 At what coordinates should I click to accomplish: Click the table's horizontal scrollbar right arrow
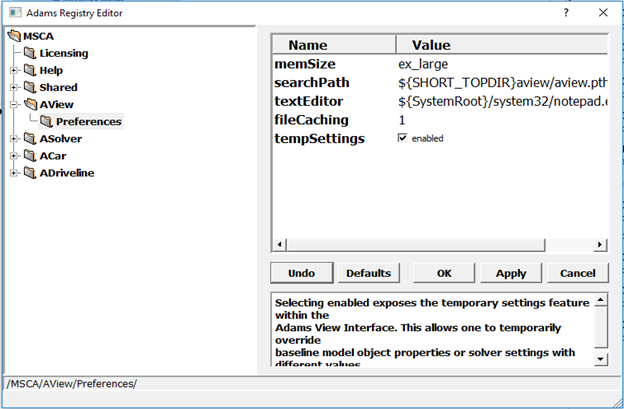pyautogui.click(x=599, y=244)
